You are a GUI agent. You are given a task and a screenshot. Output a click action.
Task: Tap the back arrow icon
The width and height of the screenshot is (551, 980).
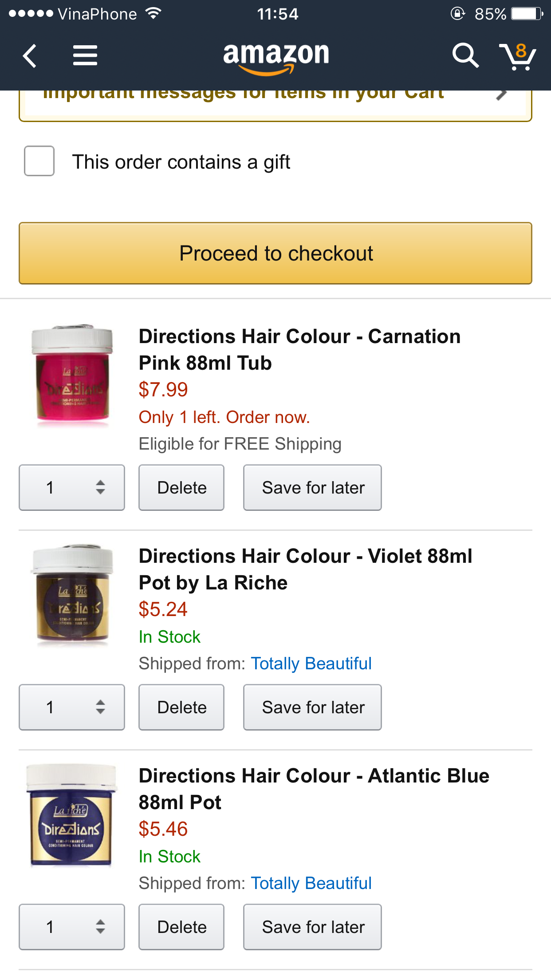pyautogui.click(x=30, y=56)
